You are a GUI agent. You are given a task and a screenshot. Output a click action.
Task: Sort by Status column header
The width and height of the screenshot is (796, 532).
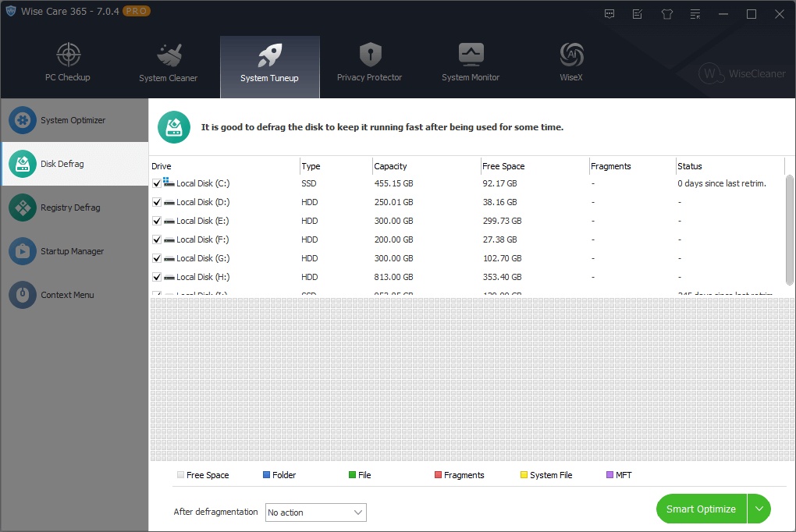tap(730, 166)
